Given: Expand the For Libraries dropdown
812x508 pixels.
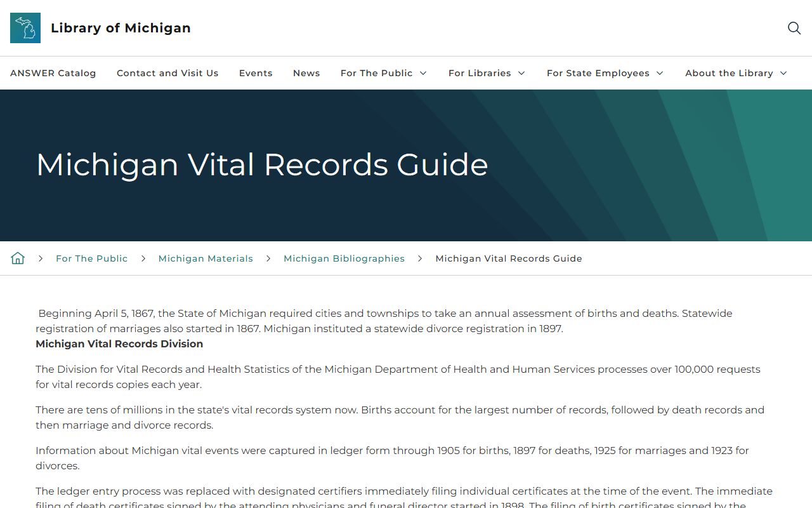Looking at the screenshot, I should pos(487,73).
